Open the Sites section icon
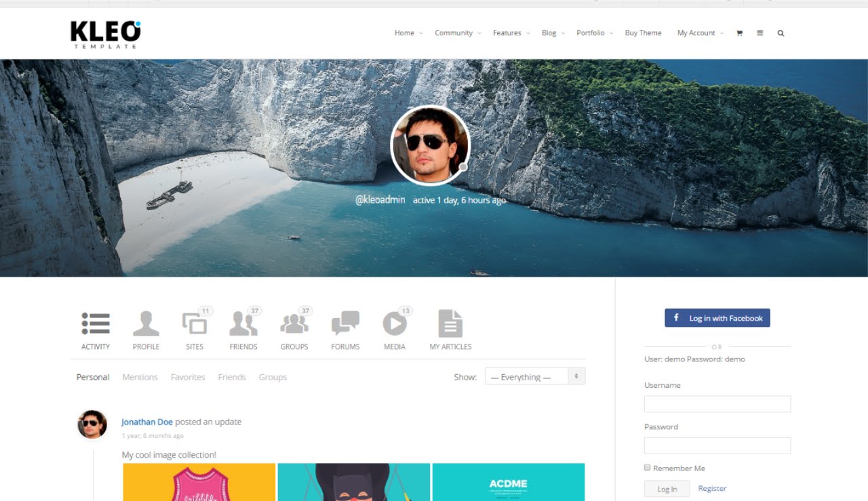 pos(195,325)
